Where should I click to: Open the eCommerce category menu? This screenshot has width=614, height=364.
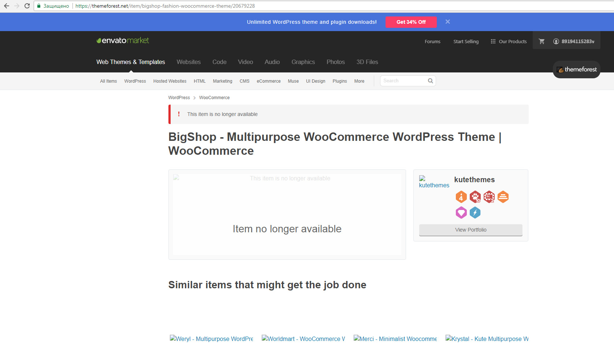coord(269,81)
